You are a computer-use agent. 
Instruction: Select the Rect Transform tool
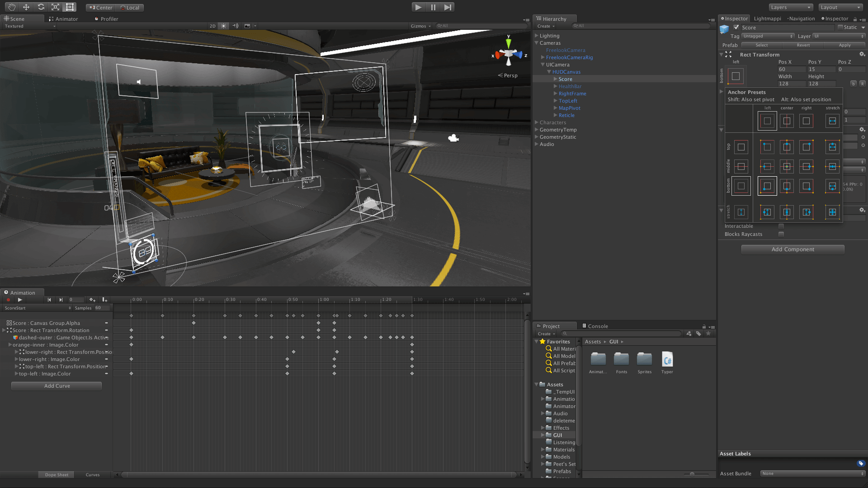click(x=70, y=7)
